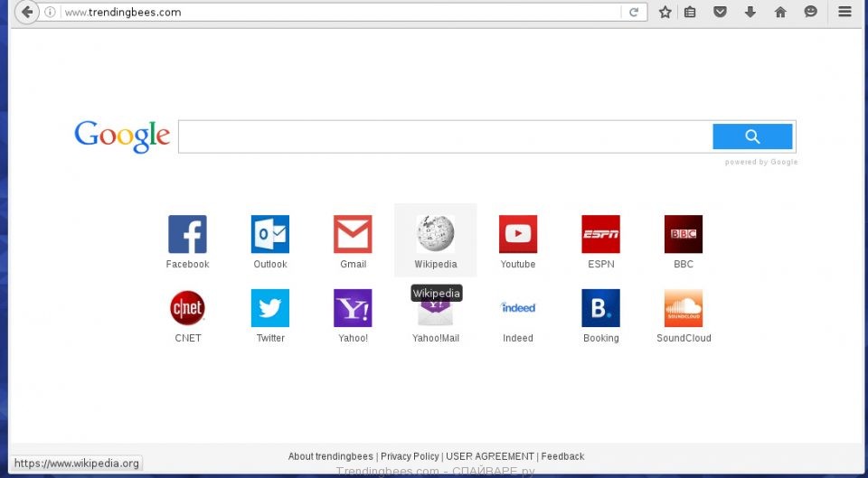The height and width of the screenshot is (478, 868).
Task: Open the Gmail shortcut icon
Action: click(x=353, y=234)
